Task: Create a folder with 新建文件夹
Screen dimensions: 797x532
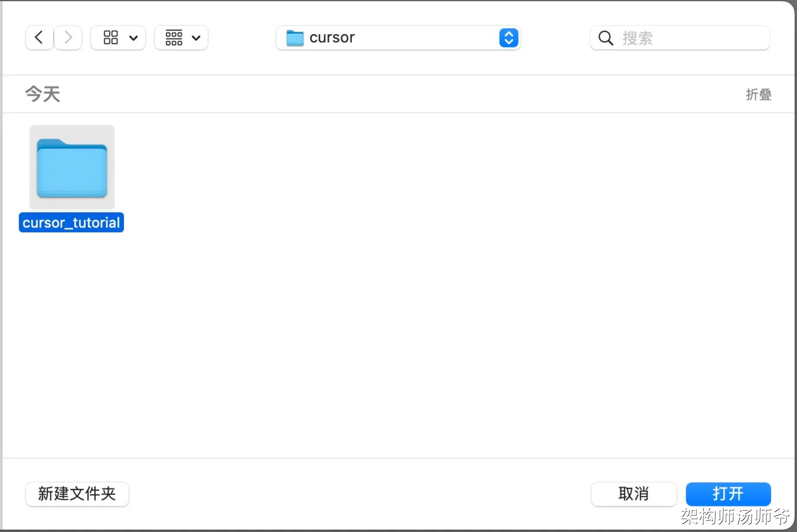Action: pyautogui.click(x=77, y=494)
